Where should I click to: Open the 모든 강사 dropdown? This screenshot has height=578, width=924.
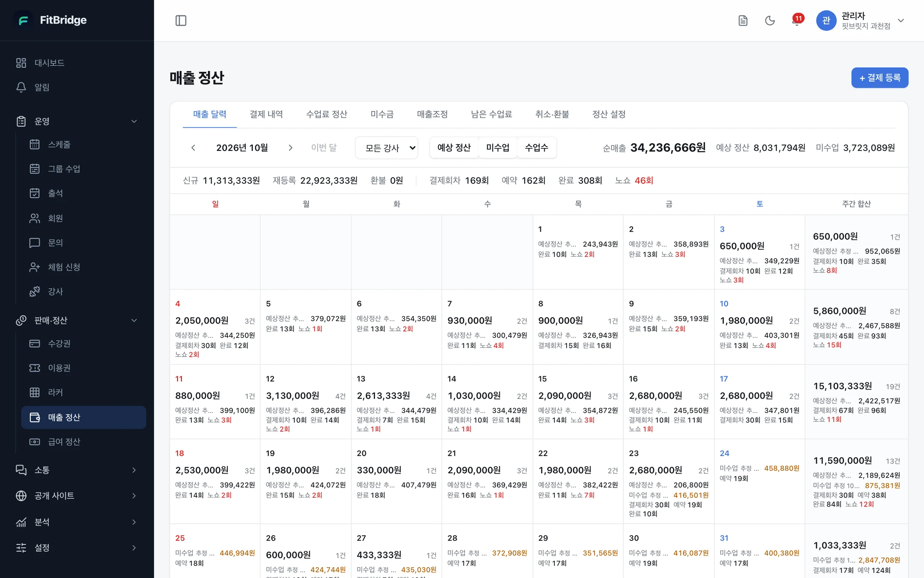pos(386,148)
